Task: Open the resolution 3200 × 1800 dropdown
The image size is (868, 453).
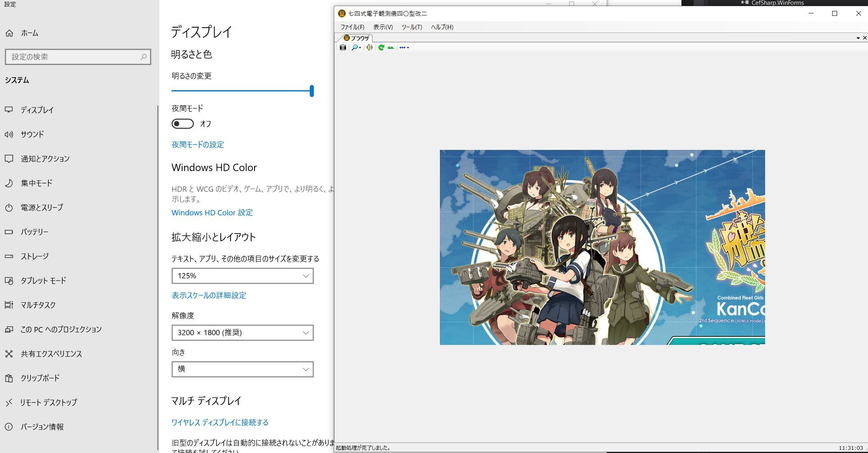Action: coord(242,333)
